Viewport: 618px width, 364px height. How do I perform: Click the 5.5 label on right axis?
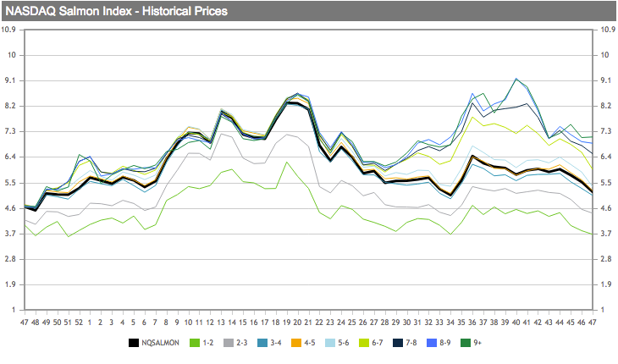[x=606, y=183]
